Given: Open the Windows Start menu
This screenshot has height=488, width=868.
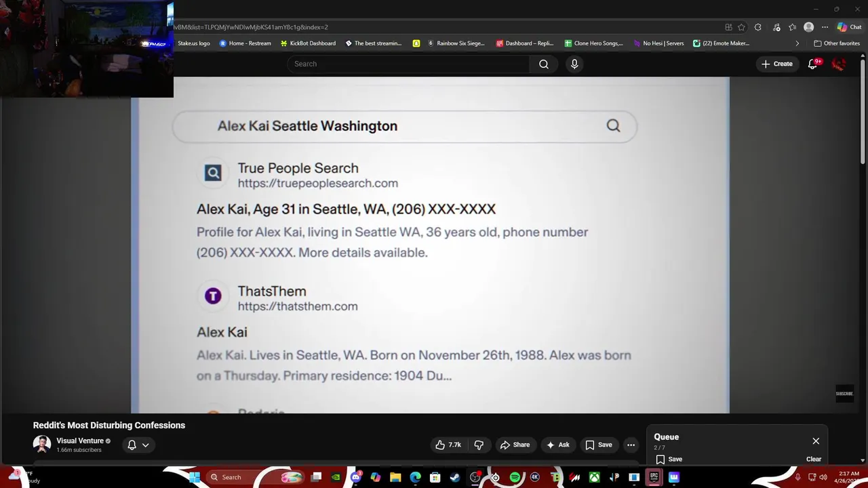Looking at the screenshot, I should pyautogui.click(x=194, y=477).
